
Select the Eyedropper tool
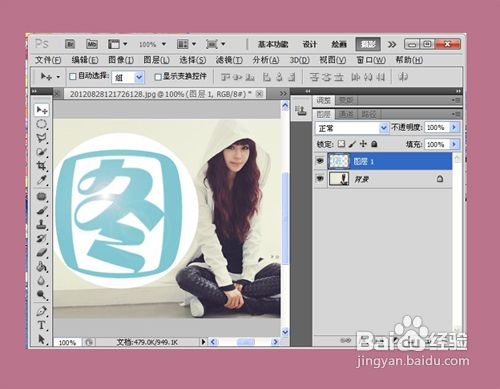(41, 180)
